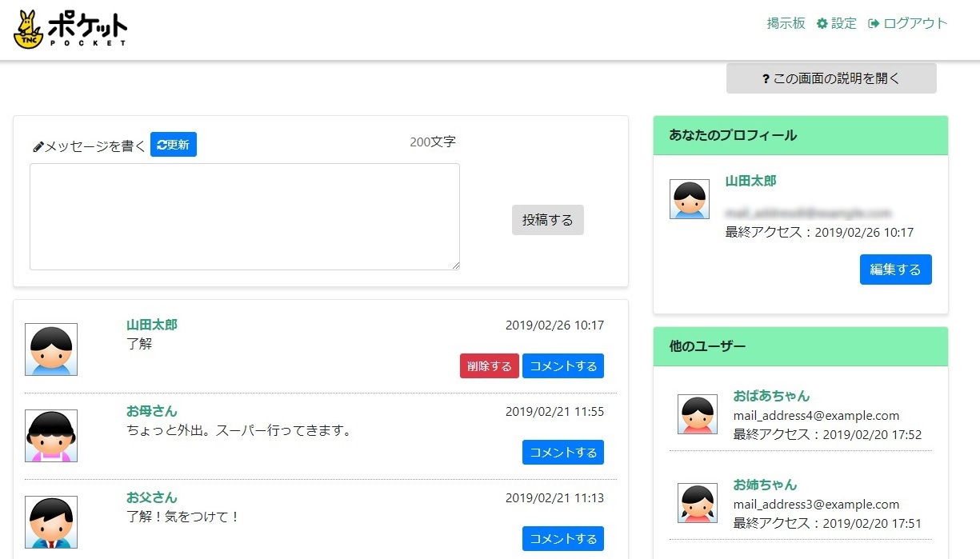Submit a post with the 投稿する button
Image resolution: width=980 pixels, height=559 pixels.
click(547, 219)
